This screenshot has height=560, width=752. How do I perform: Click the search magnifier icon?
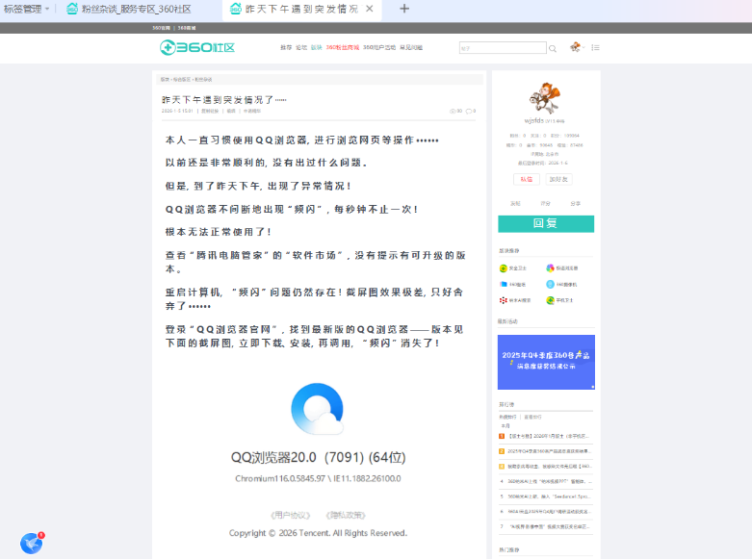pyautogui.click(x=553, y=48)
